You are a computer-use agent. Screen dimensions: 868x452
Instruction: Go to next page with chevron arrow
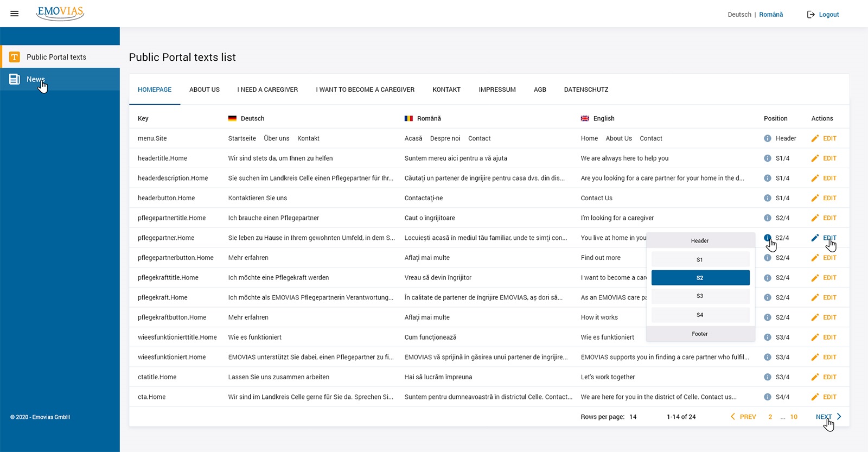pyautogui.click(x=839, y=417)
